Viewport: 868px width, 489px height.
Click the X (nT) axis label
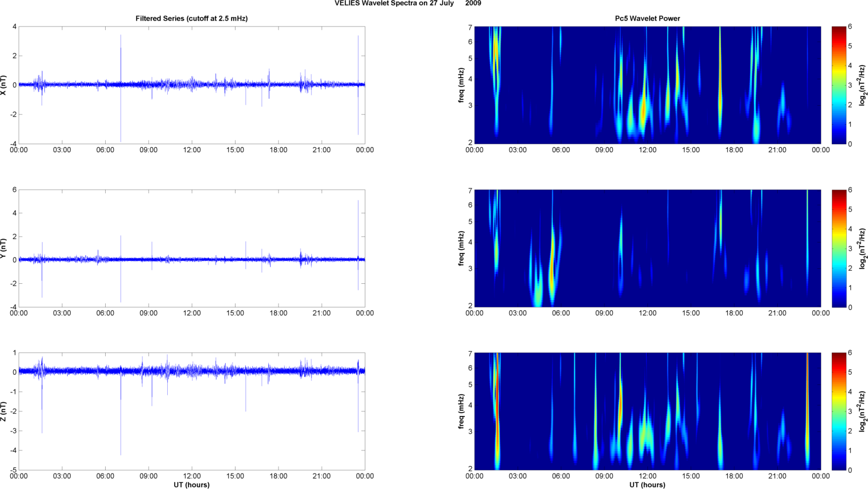coord(4,85)
